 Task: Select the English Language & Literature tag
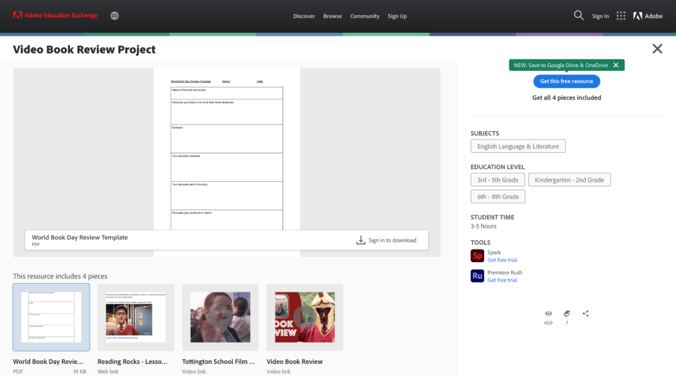pos(518,146)
